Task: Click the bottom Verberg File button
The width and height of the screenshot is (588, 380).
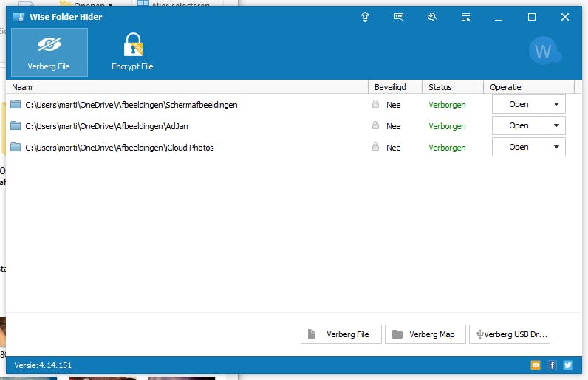Action: [x=341, y=334]
